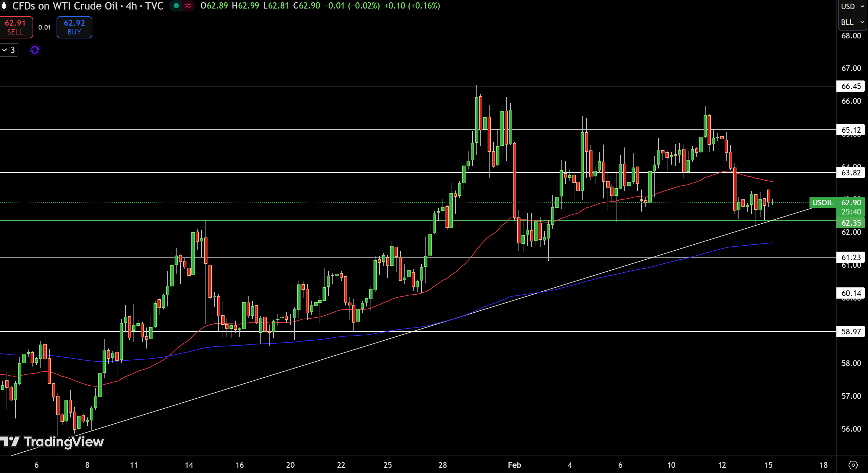Open the USD currency dropdown
This screenshot has height=473, width=868.
[853, 6]
